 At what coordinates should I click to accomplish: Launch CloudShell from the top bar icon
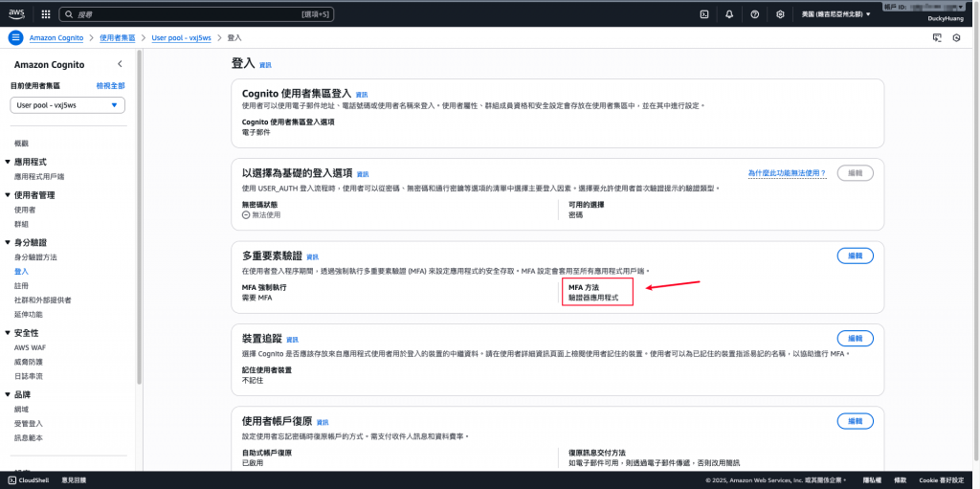703,13
